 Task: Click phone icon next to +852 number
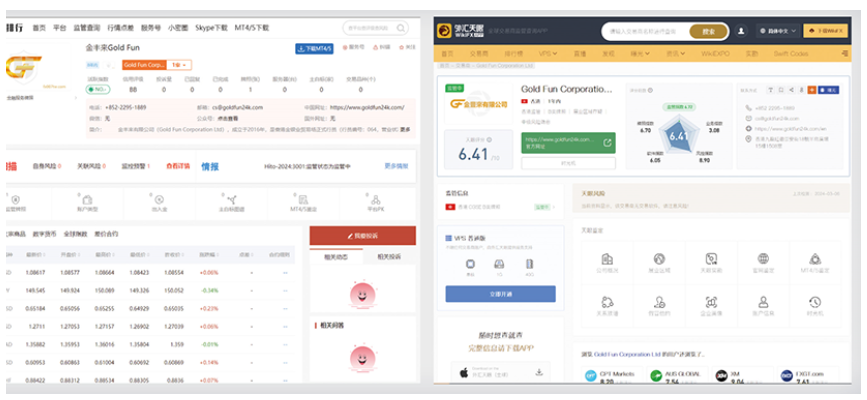(749, 108)
